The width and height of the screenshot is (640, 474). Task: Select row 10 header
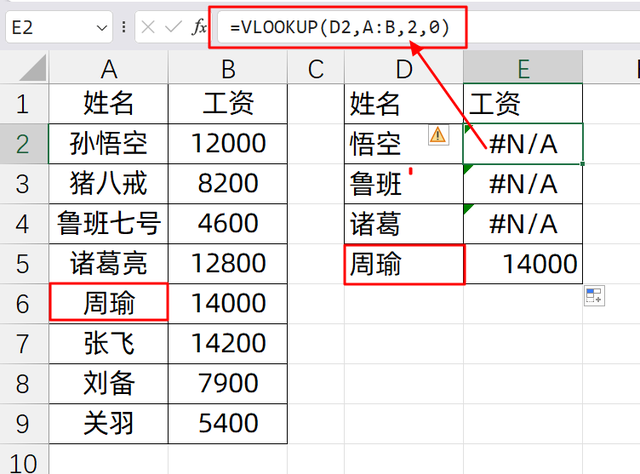(24, 459)
